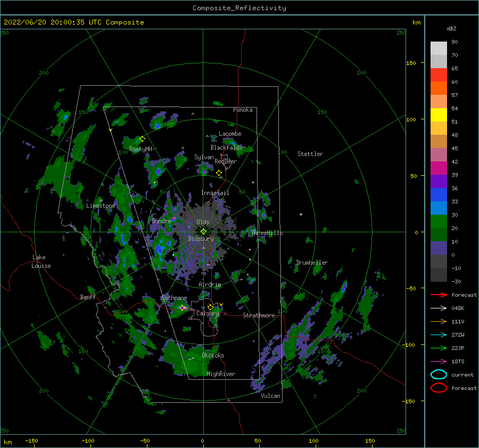Screen dimensions: 479x448
Task: Click the cyan 'current' ellipse legend icon
Action: point(439,374)
